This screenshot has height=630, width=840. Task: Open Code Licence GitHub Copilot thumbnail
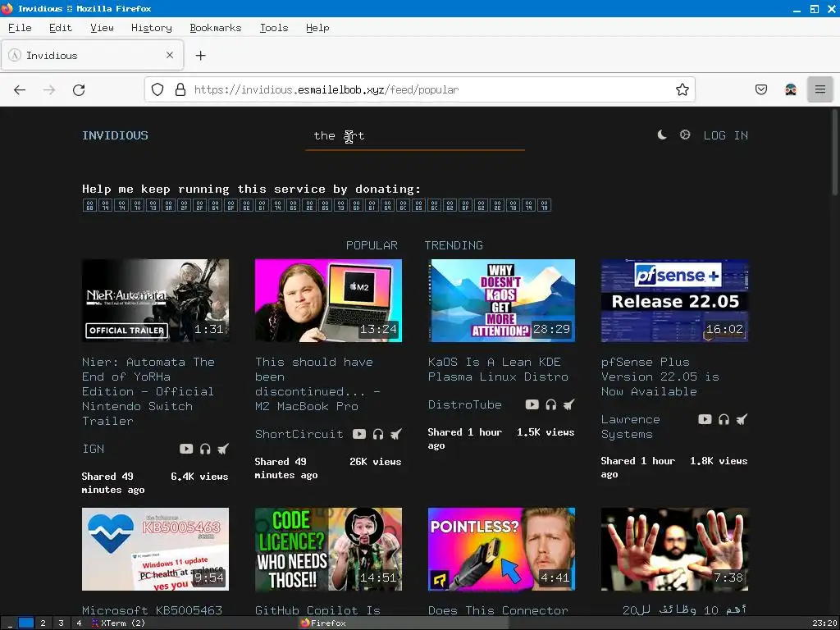pos(328,549)
